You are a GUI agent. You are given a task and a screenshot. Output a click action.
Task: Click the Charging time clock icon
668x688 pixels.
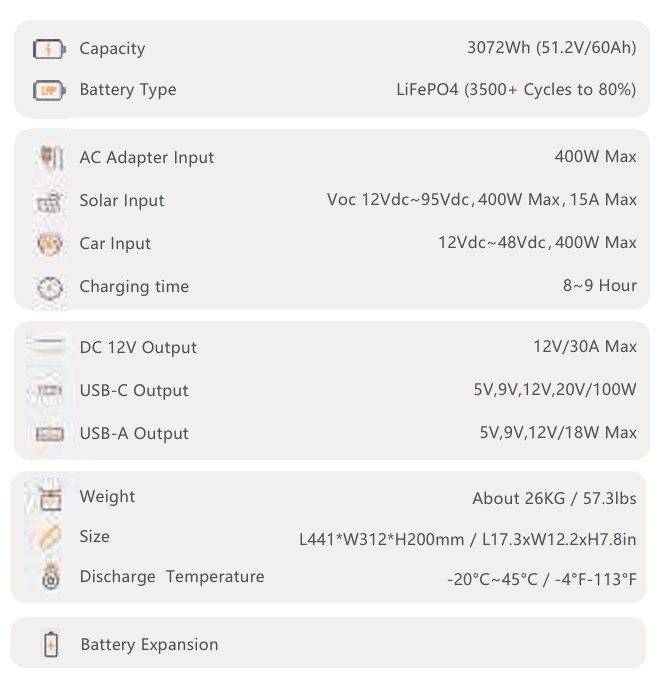click(x=49, y=287)
